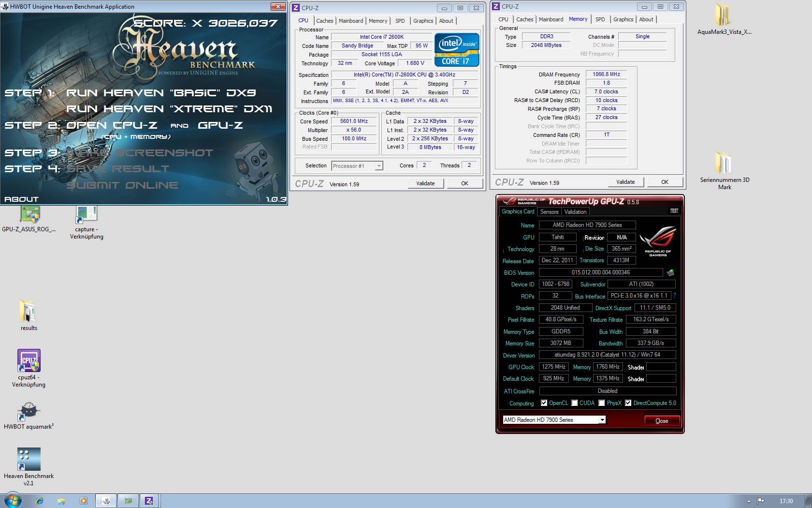Open SPD tab in right CPU-Z
This screenshot has height=508, width=812.
(x=600, y=19)
